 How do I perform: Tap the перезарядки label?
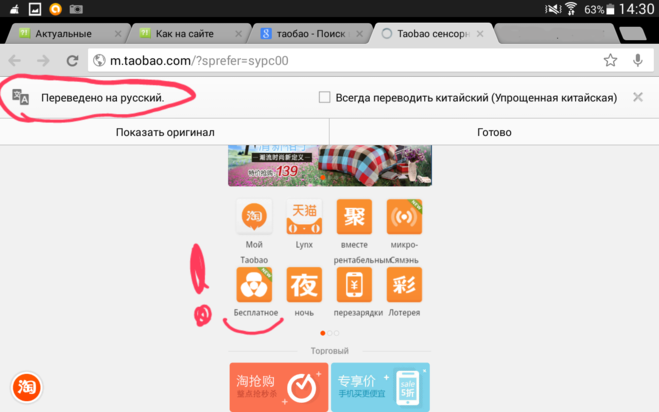click(358, 313)
